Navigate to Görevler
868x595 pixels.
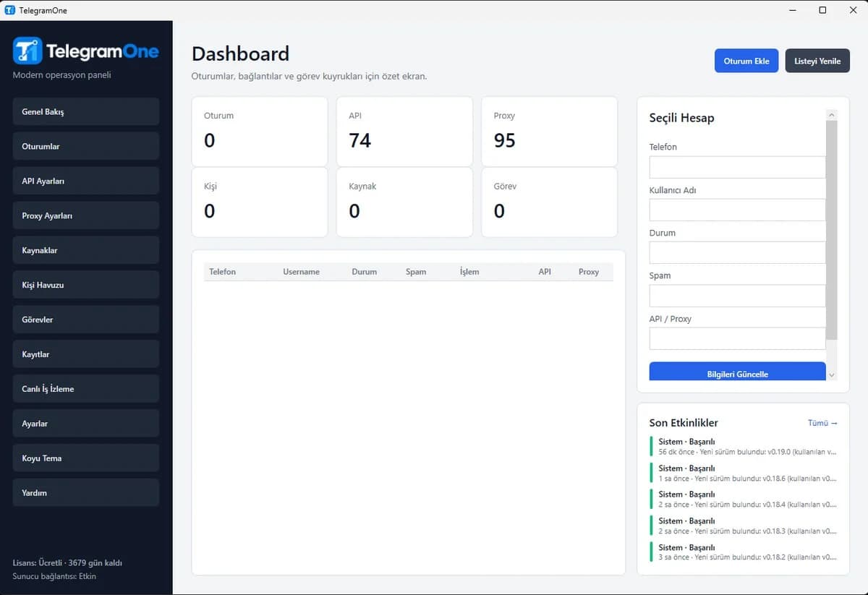point(86,320)
